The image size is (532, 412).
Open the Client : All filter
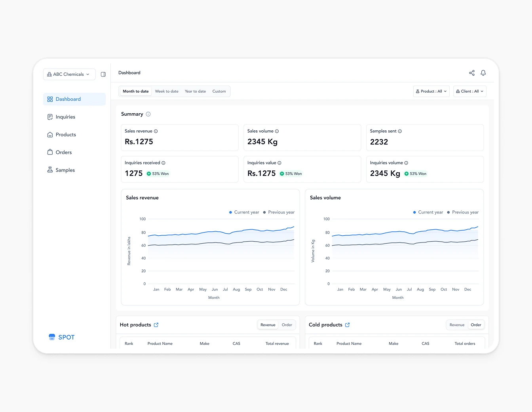point(469,91)
